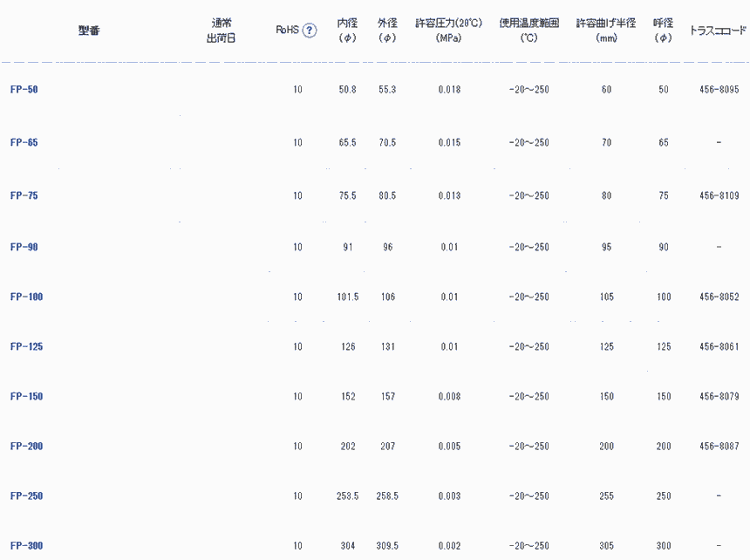
Task: Click the 内径 column header
Action: coord(347,31)
